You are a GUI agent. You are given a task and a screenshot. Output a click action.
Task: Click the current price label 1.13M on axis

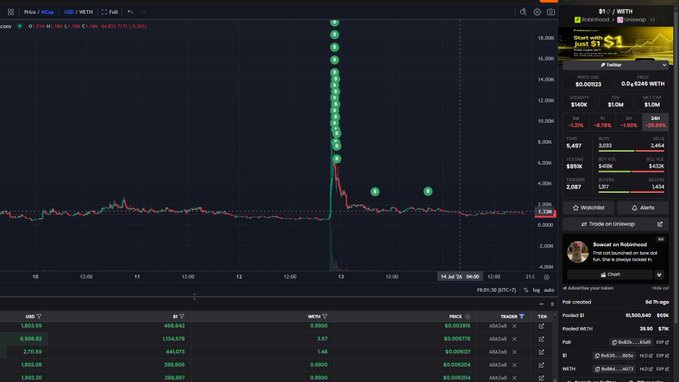(545, 212)
